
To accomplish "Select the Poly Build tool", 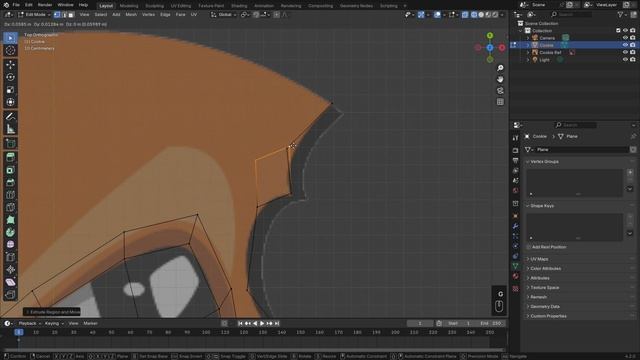I will [x=10, y=220].
